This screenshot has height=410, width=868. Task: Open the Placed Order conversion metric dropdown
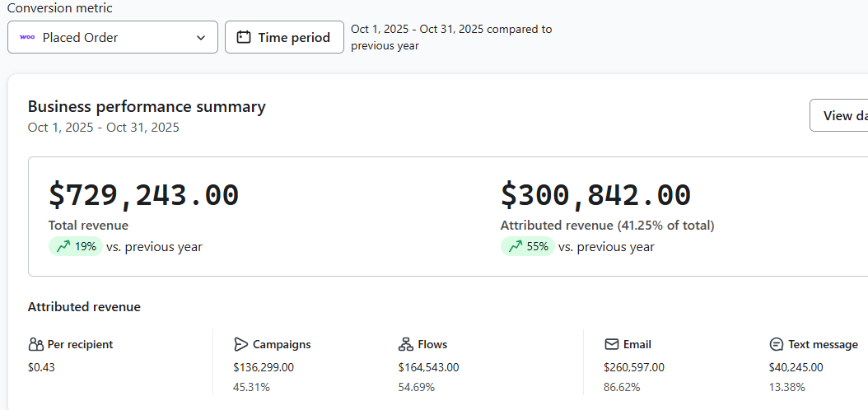click(113, 37)
